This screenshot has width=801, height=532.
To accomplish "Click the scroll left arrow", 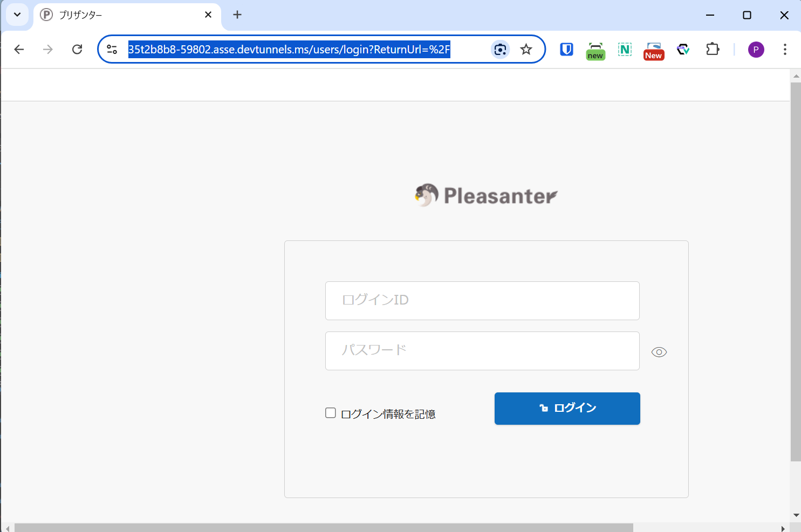I will click(7, 528).
